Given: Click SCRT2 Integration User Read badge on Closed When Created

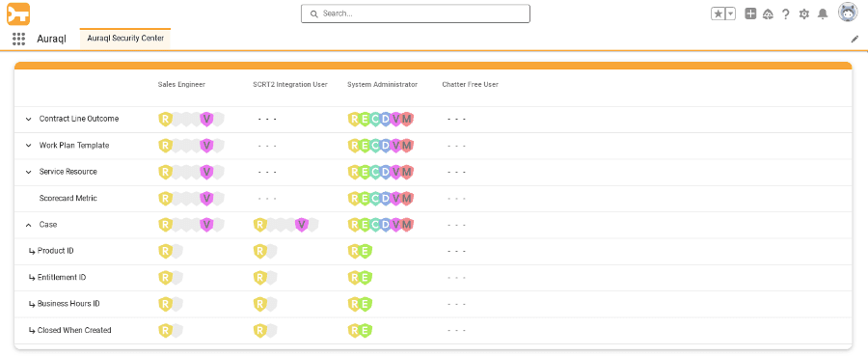Looking at the screenshot, I should pyautogui.click(x=260, y=331).
